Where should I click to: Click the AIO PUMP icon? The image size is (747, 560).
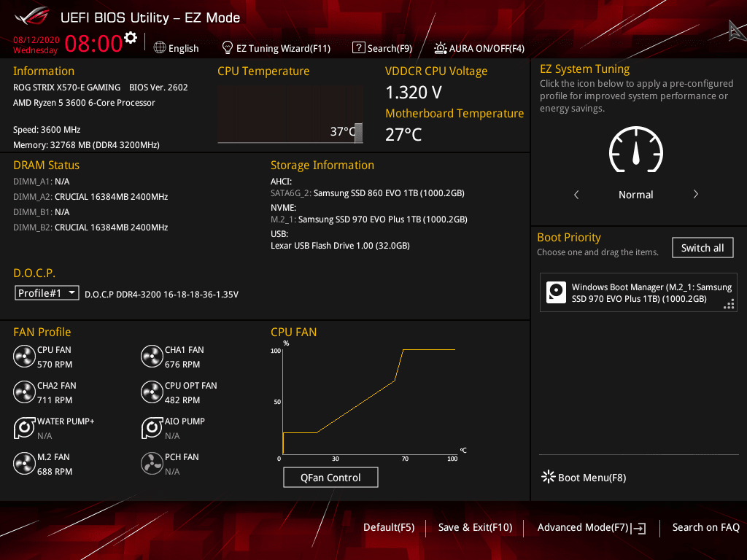(152, 427)
